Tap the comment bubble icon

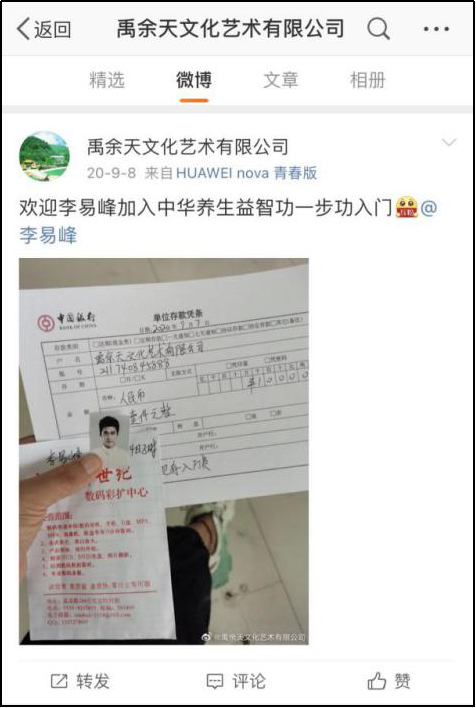click(215, 681)
